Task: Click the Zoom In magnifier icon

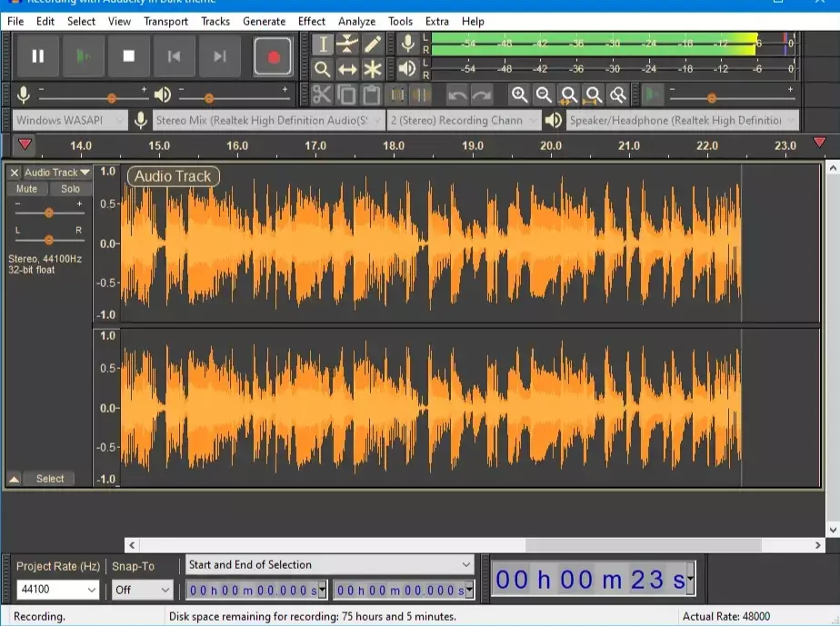Action: tap(519, 94)
